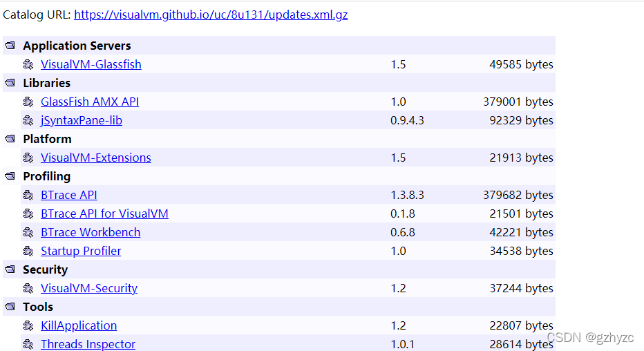The width and height of the screenshot is (644, 351).
Task: Click the Application Servers category folder icon
Action: click(x=10, y=46)
